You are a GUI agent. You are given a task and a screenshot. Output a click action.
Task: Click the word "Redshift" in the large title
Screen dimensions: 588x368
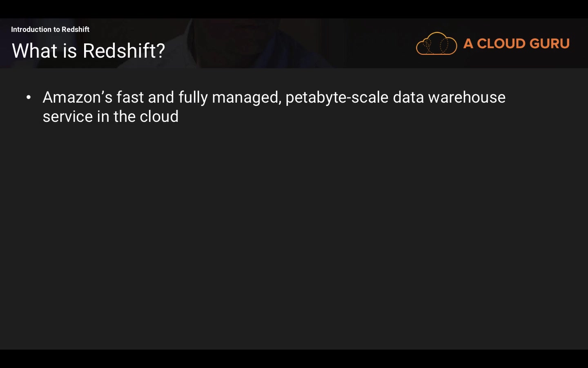click(x=119, y=51)
